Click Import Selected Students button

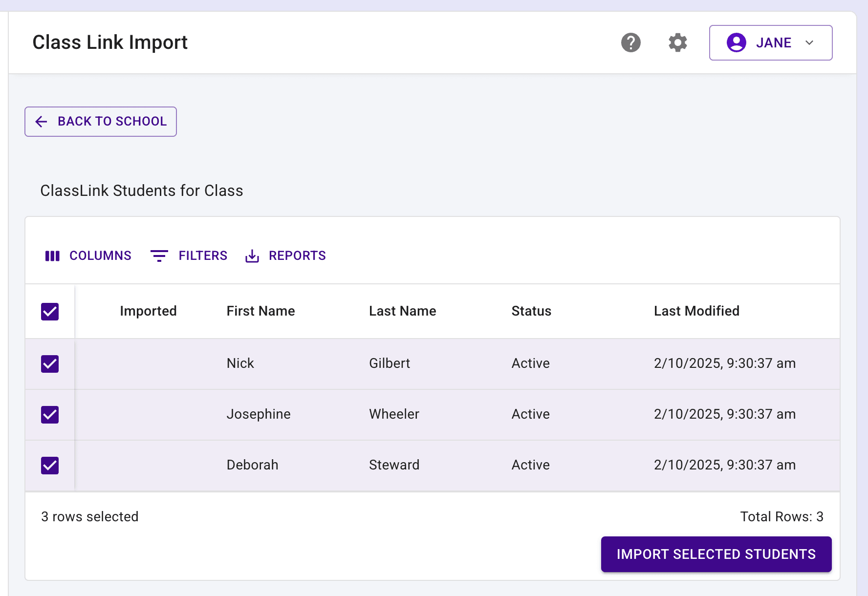coord(716,554)
